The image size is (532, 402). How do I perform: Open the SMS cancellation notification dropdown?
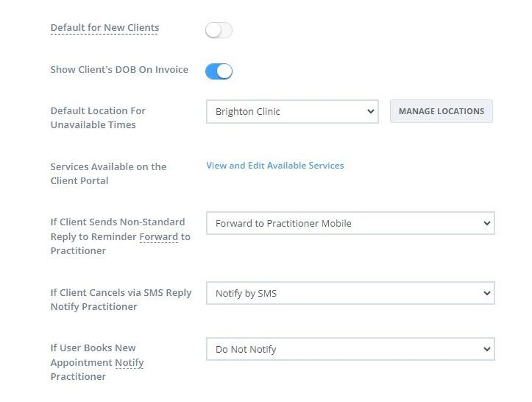(351, 293)
